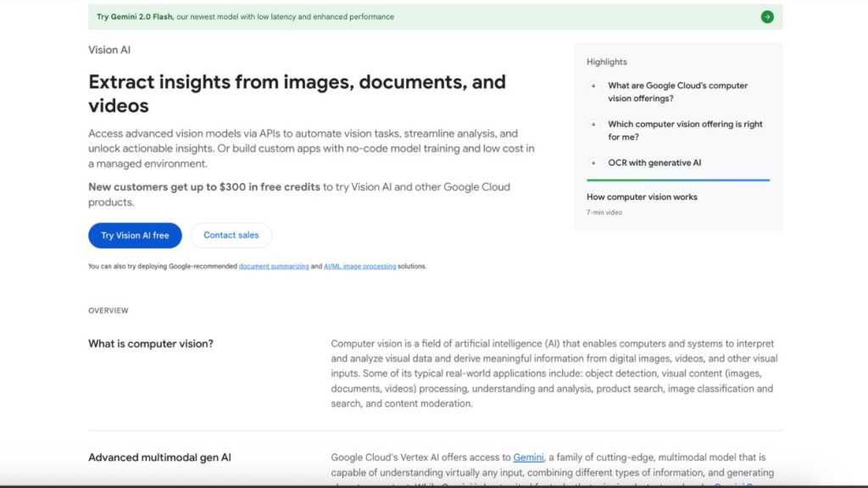Follow the Gemini link in the Vertex AI paragraph

click(528, 457)
